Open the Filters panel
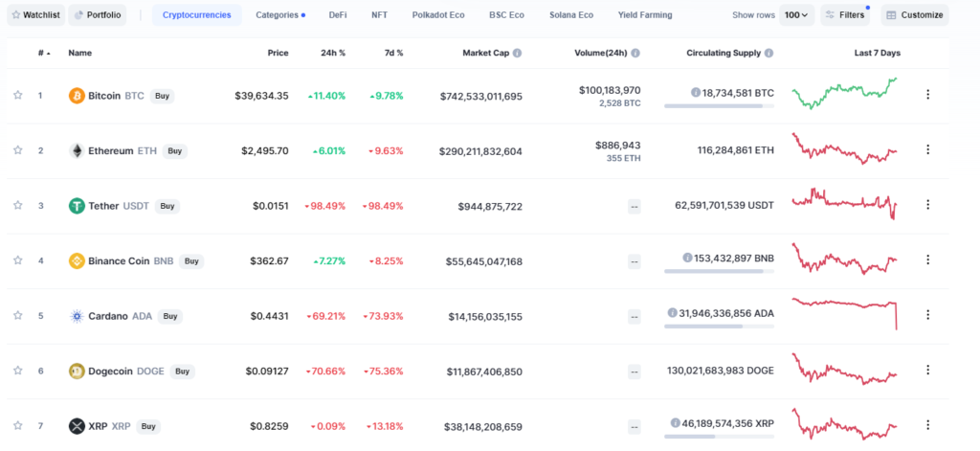This screenshot has width=980, height=451. [845, 15]
